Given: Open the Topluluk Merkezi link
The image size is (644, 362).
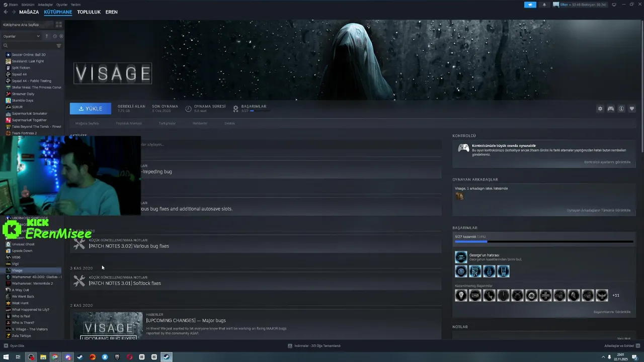Looking at the screenshot, I should point(129,123).
